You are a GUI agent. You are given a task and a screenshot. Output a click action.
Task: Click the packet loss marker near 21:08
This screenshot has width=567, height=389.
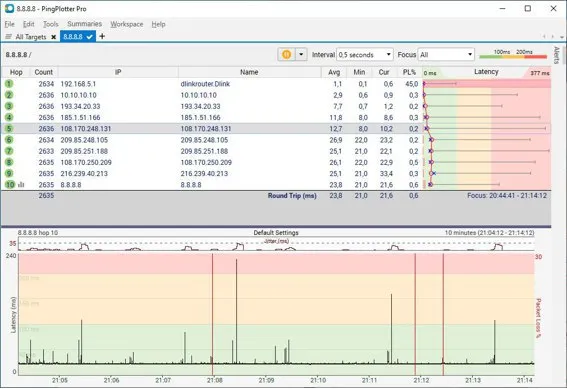213,315
